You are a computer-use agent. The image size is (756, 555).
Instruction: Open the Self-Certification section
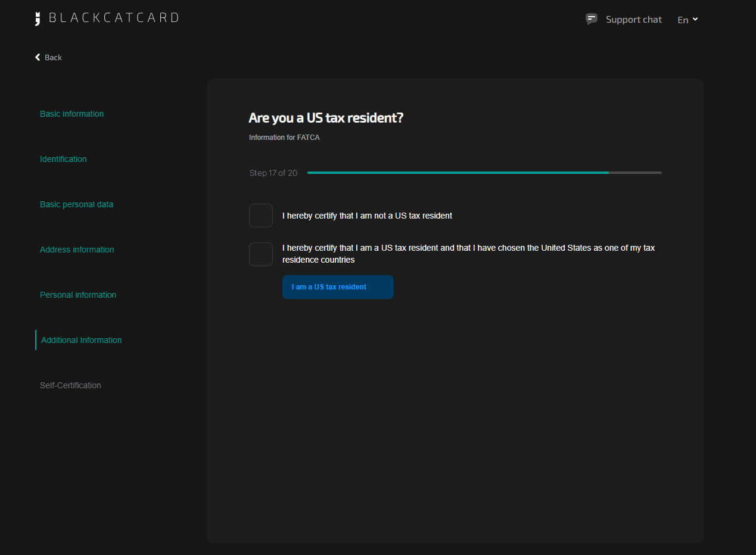pos(70,385)
